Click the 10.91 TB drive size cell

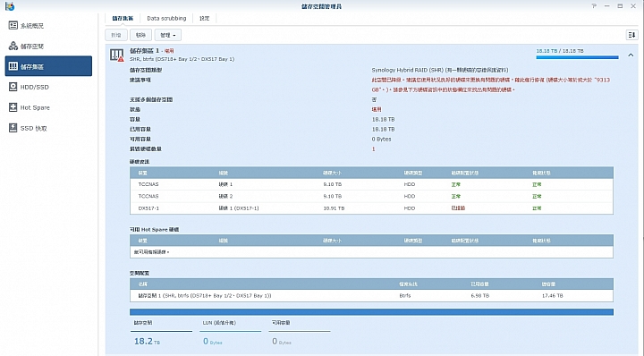tap(334, 208)
